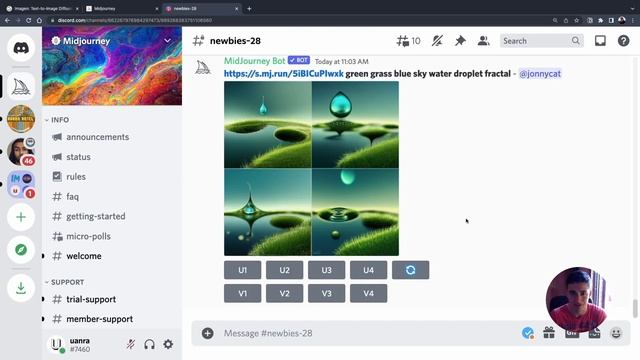Image resolution: width=640 pixels, height=360 pixels.
Task: Upscale image three with U3
Action: 327,270
